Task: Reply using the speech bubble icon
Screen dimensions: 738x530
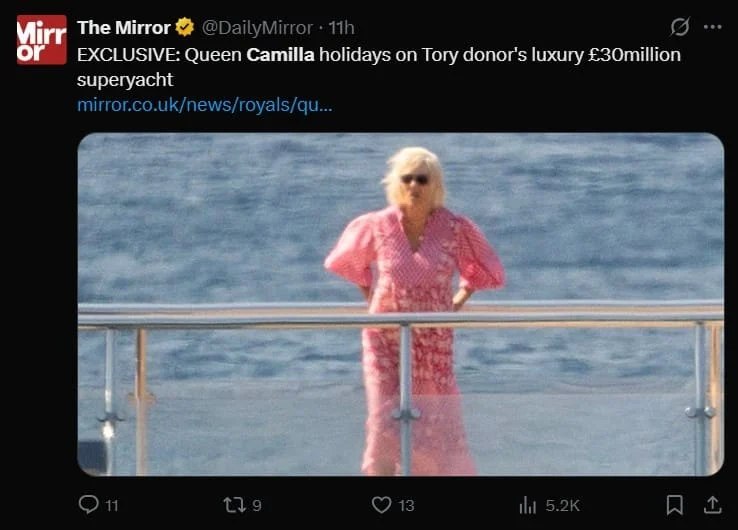Action: (88, 505)
